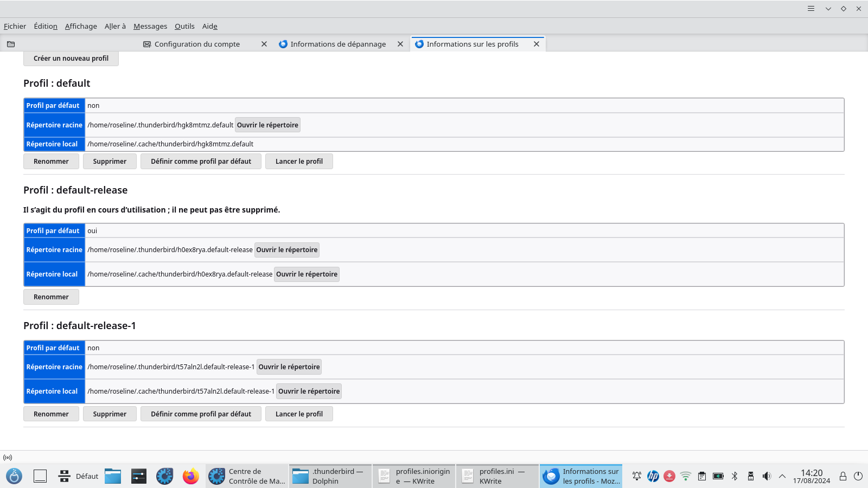Open the clipboard tray icon
The width and height of the screenshot is (868, 488).
coord(702,476)
